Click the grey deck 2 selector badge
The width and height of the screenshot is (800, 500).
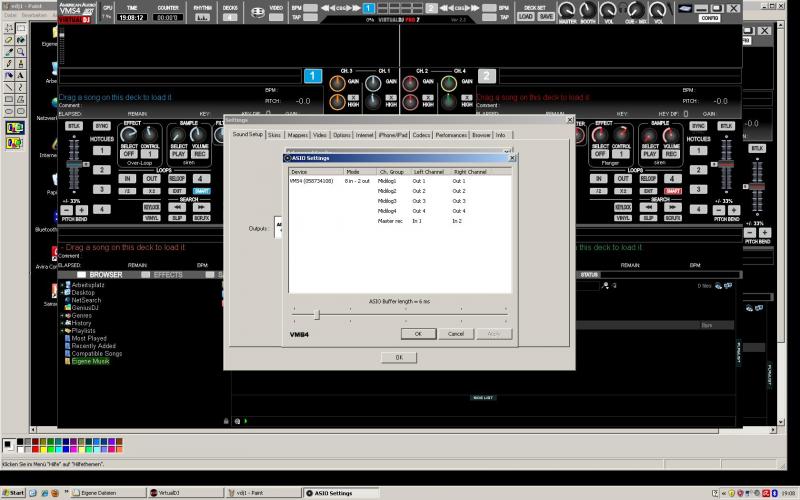tap(487, 76)
